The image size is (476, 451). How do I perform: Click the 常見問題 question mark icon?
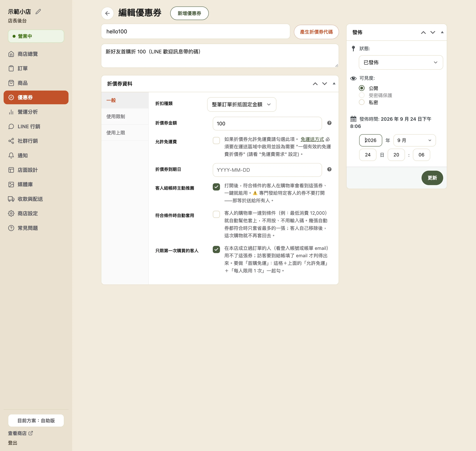tap(11, 228)
